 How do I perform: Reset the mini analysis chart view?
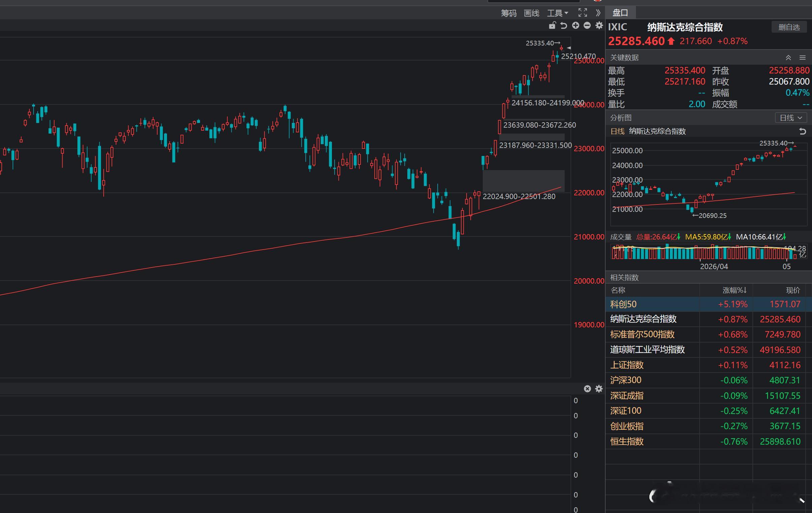803,131
